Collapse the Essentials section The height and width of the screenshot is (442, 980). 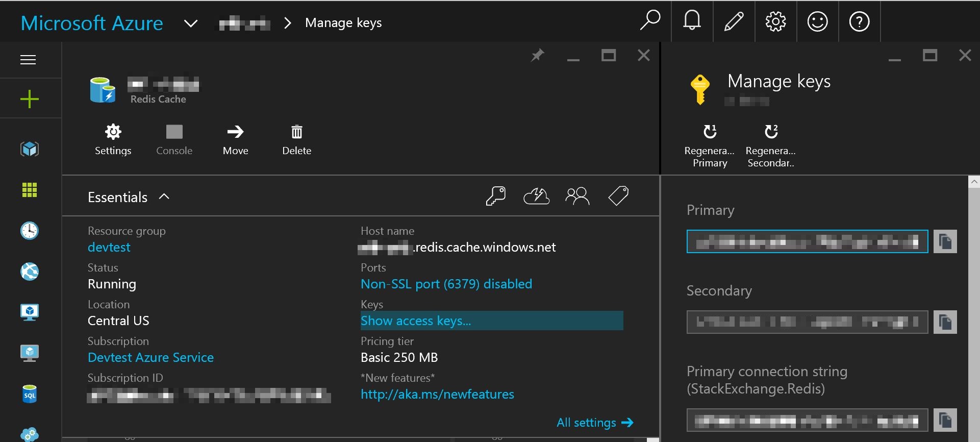click(x=164, y=197)
